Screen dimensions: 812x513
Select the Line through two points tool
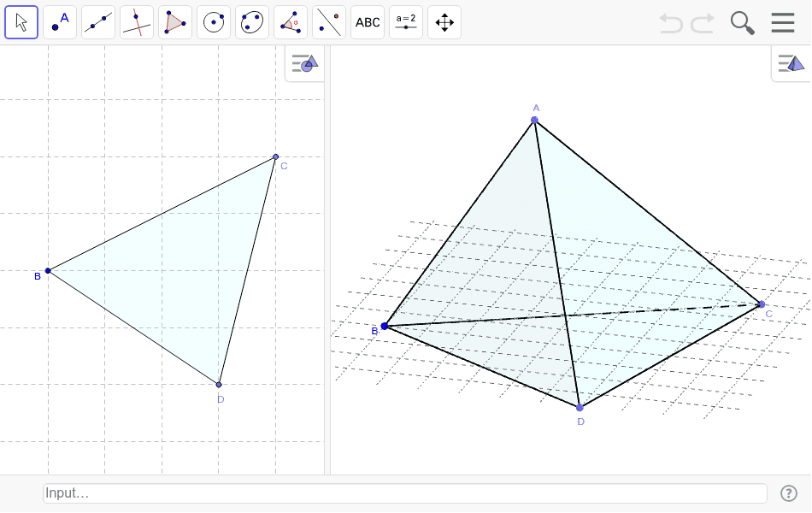coord(98,22)
